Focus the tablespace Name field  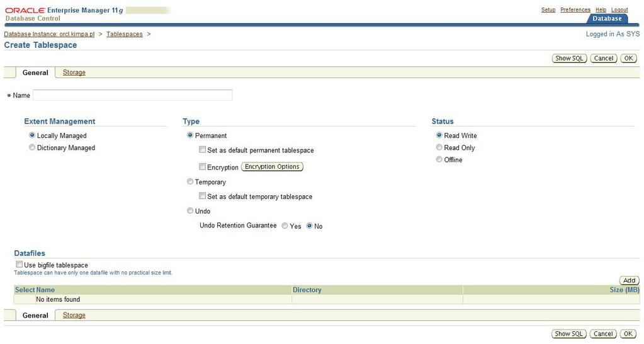pyautogui.click(x=132, y=95)
